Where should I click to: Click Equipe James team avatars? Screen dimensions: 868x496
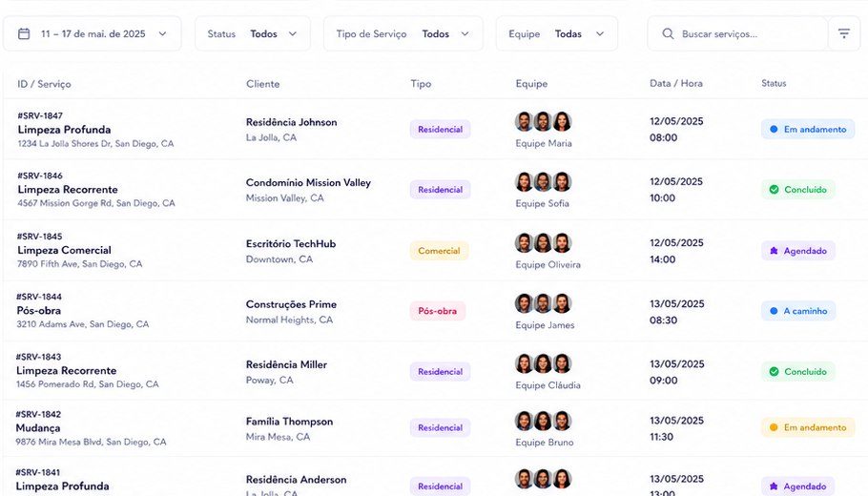(543, 303)
